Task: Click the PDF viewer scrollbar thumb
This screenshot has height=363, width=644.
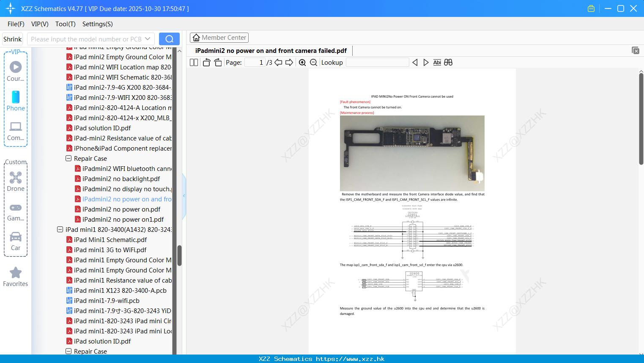Action: click(641, 118)
